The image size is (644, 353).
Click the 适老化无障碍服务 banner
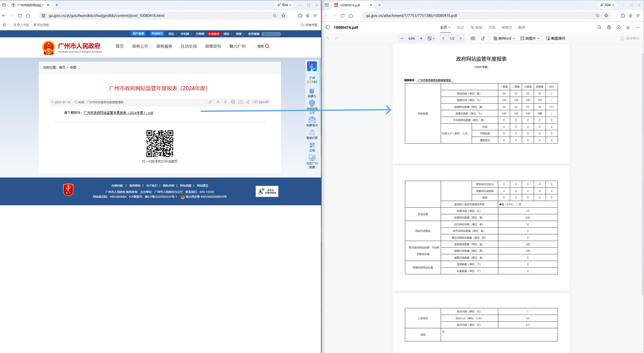pyautogui.click(x=267, y=191)
